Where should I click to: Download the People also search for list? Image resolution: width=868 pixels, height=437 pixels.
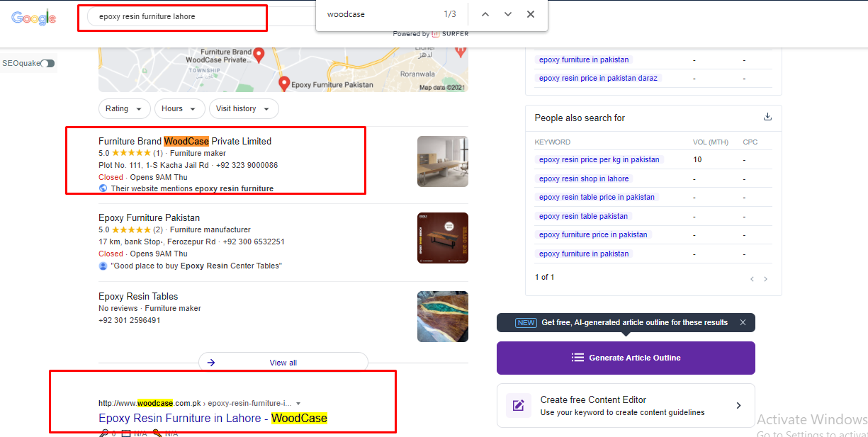tap(767, 117)
